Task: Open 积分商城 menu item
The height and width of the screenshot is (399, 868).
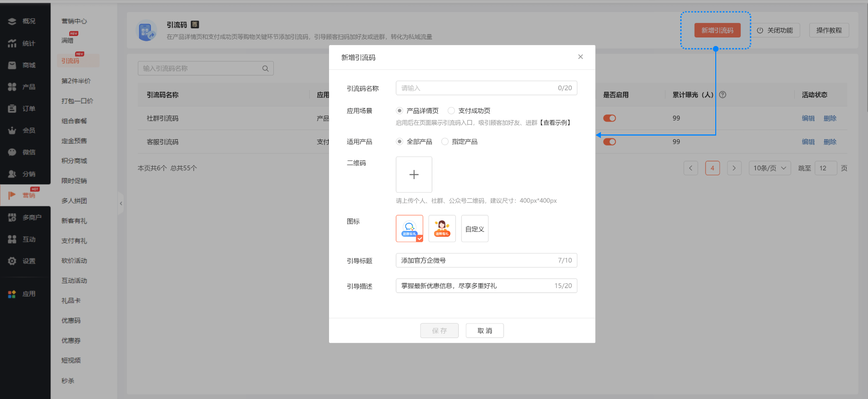Action: tap(74, 161)
